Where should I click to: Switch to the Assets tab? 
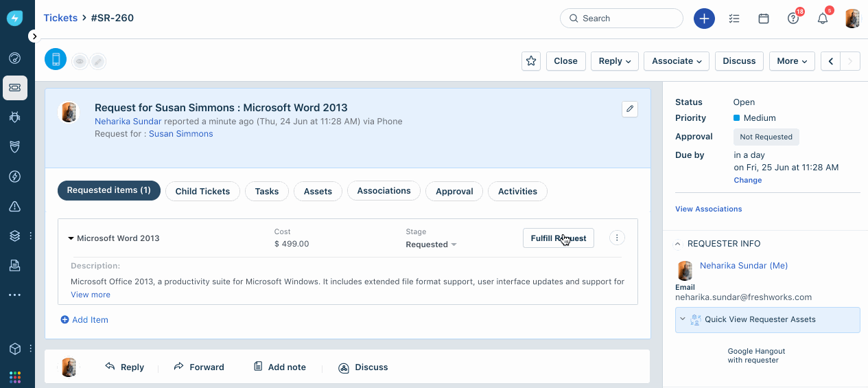[x=318, y=191]
